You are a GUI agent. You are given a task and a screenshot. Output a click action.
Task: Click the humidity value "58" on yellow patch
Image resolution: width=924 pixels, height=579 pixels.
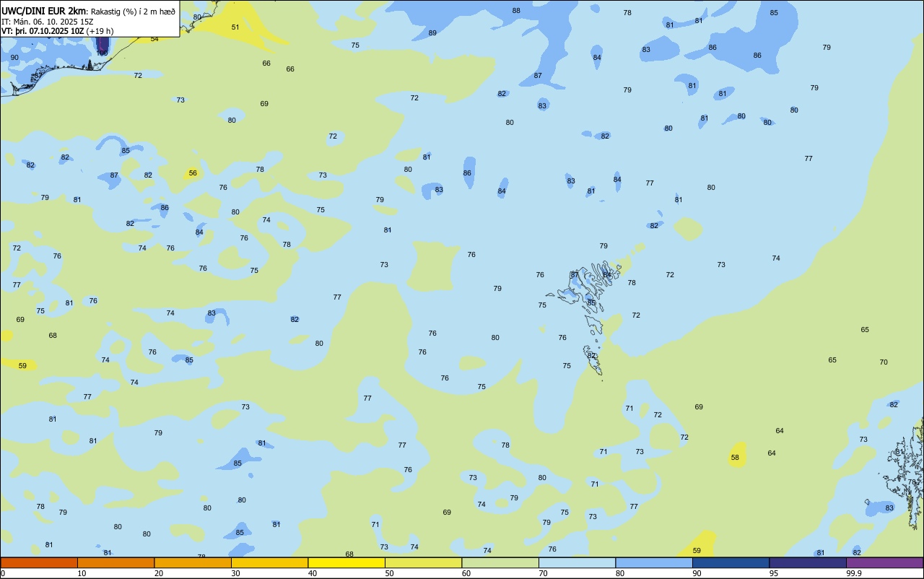736,458
